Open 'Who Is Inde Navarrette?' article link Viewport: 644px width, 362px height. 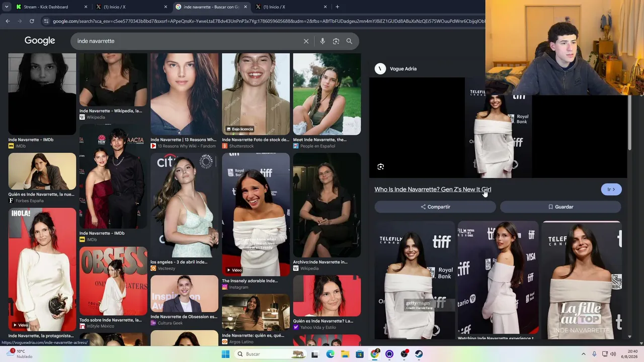[x=433, y=190]
